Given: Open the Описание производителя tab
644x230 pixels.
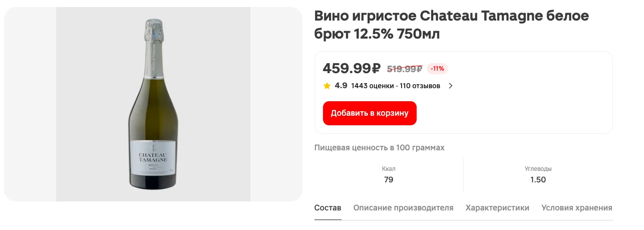Looking at the screenshot, I should tap(403, 208).
